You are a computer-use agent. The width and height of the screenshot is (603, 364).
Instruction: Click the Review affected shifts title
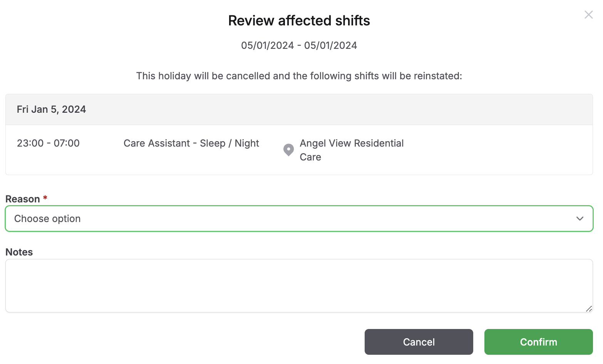pyautogui.click(x=299, y=20)
